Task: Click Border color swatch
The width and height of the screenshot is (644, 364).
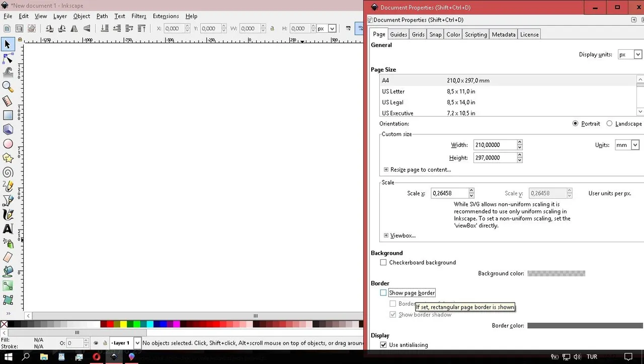Action: (585, 326)
